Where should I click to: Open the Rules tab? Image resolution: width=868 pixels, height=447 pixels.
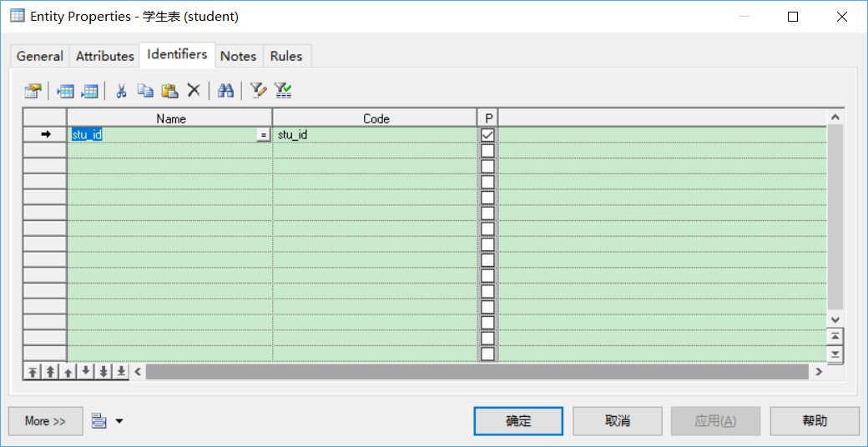(286, 57)
